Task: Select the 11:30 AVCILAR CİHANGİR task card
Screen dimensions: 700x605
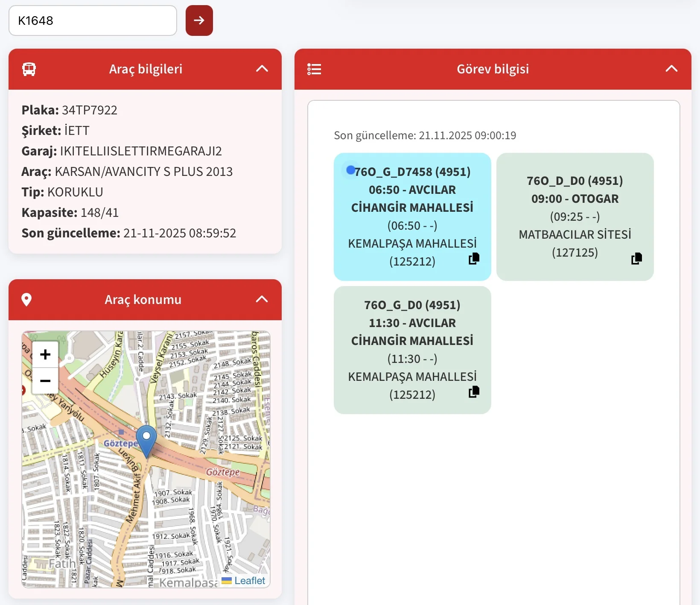Action: (412, 350)
